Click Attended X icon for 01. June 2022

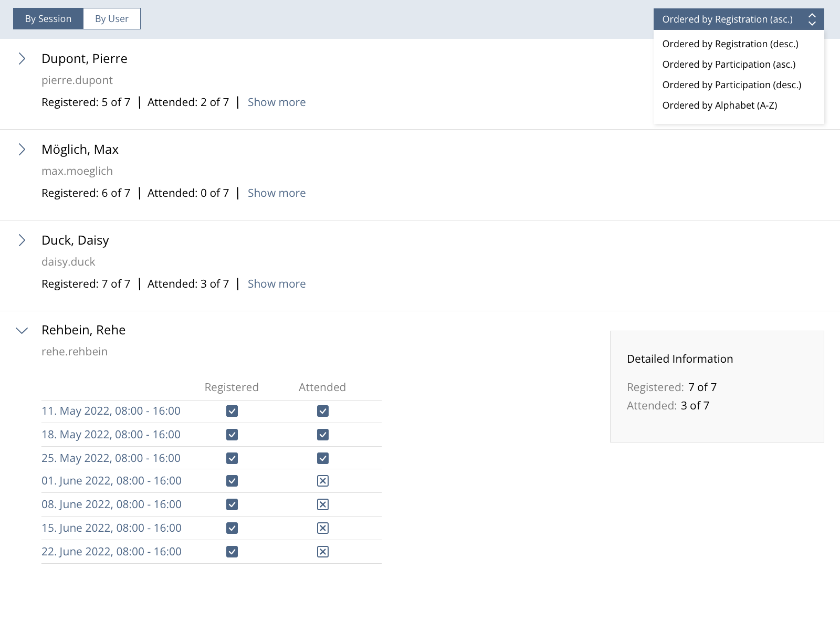pyautogui.click(x=323, y=481)
